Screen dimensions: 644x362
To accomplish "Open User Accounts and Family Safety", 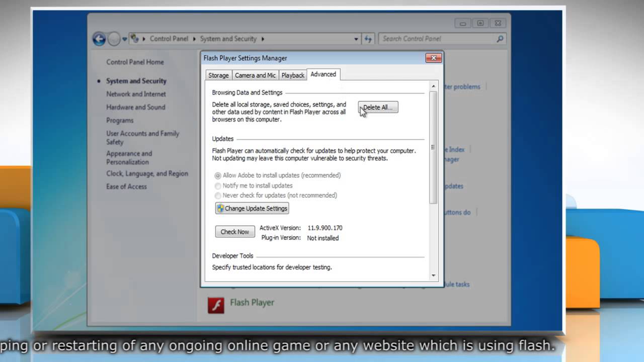I will tap(142, 138).
